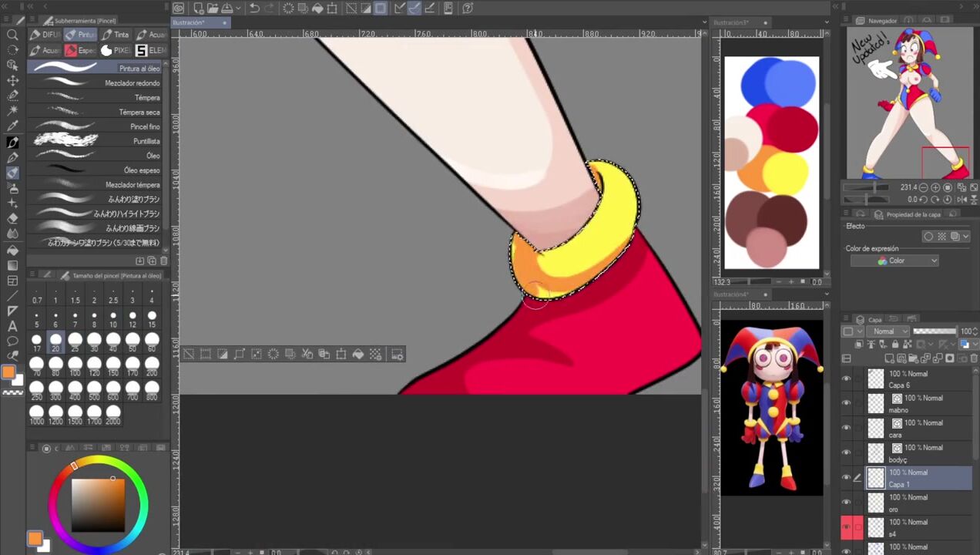Image resolution: width=980 pixels, height=555 pixels.
Task: Pick the Text tool
Action: [x=12, y=326]
